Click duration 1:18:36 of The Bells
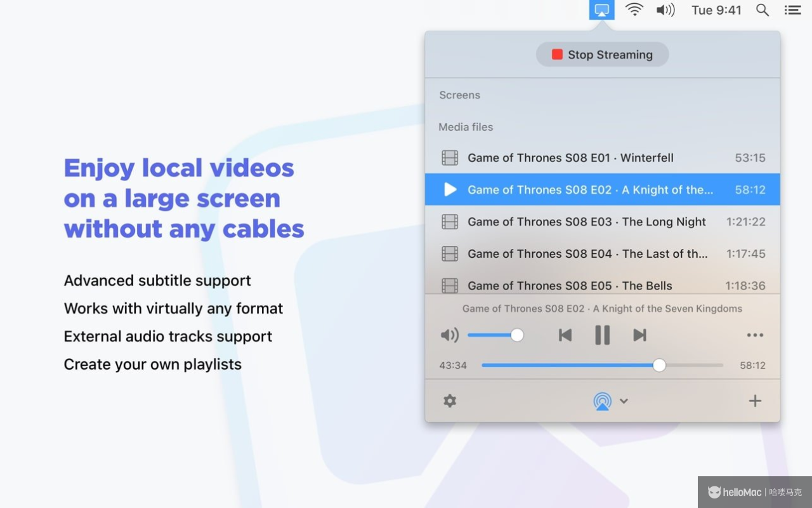The height and width of the screenshot is (508, 812). click(745, 286)
